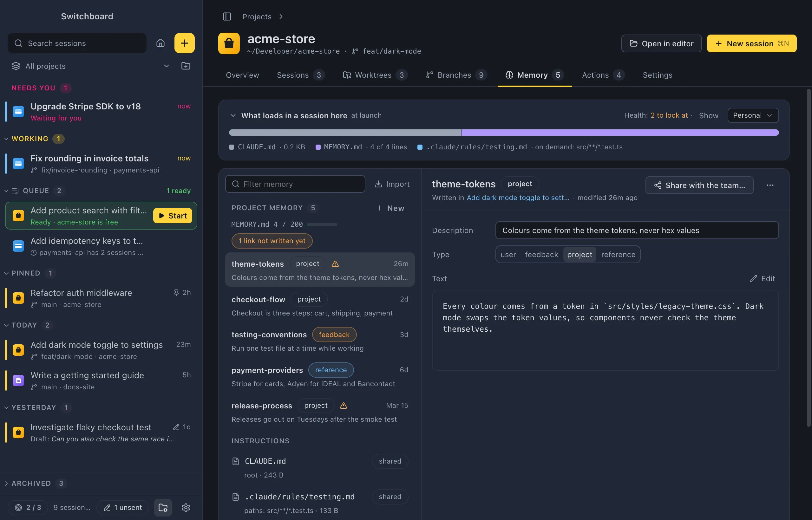Screen dimensions: 812x520
Task: Start the Add product search queued session
Action: [x=173, y=216]
